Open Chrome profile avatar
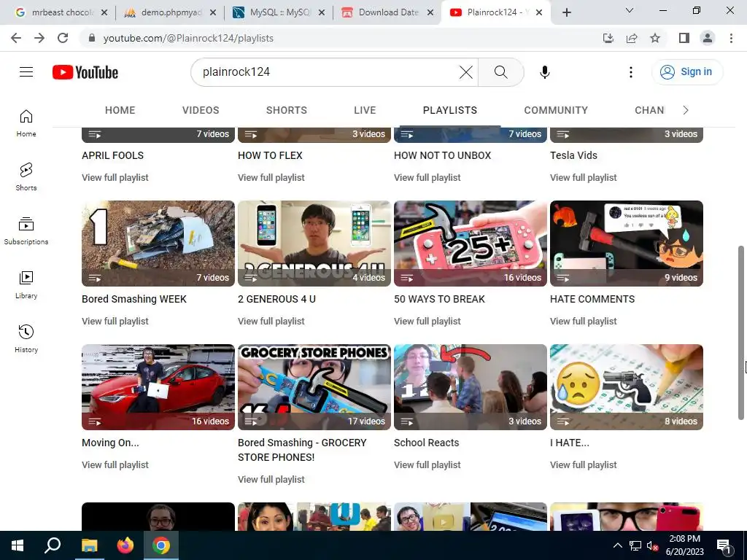747x560 pixels. 708,38
